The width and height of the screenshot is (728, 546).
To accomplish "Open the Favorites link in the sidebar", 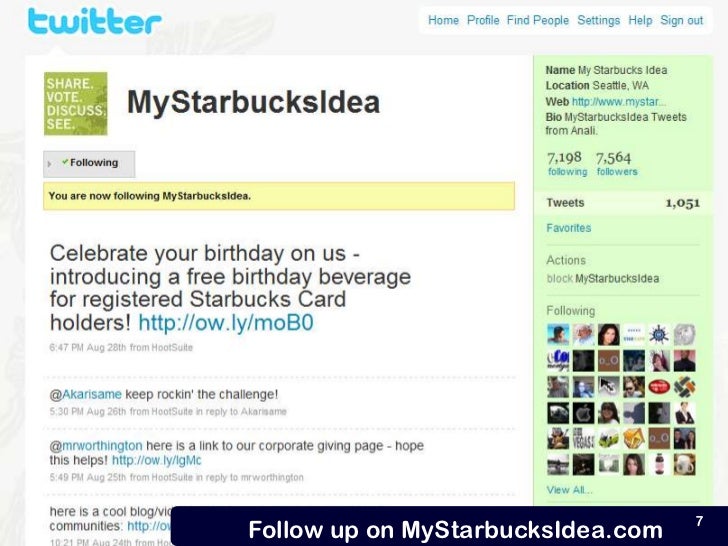I will pyautogui.click(x=569, y=228).
